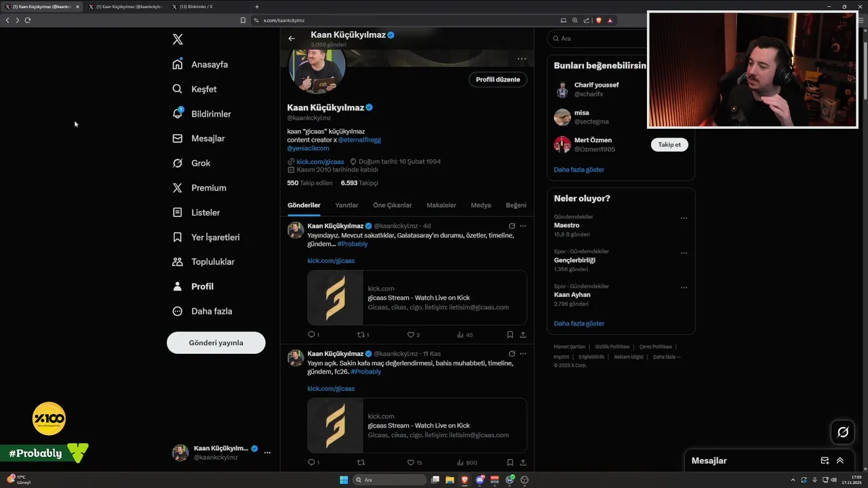Like the 11 Kas post
This screenshot has width=868, height=488.
point(414,463)
